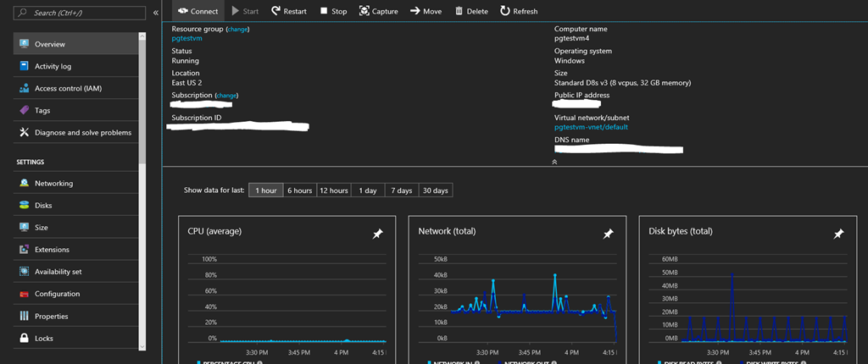Go to Access control (IAM)
Image resolution: width=868 pixels, height=364 pixels.
tap(75, 88)
